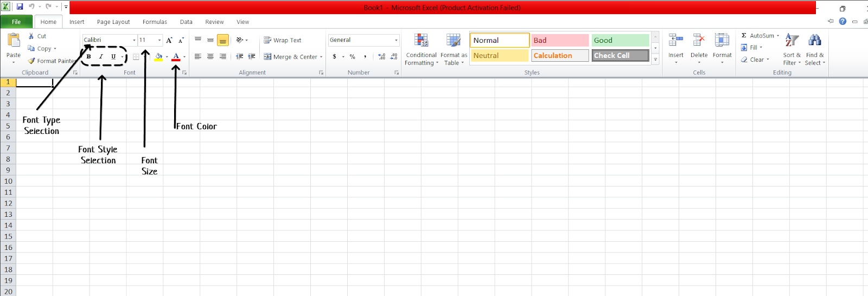
Task: Apply the Calculation cell style
Action: pyautogui.click(x=560, y=55)
